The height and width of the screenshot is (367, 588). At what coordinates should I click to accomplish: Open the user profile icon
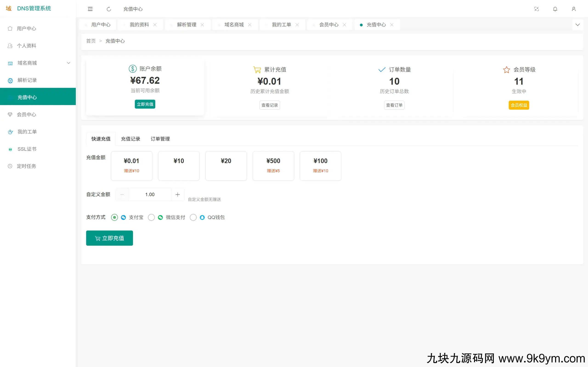tap(574, 9)
